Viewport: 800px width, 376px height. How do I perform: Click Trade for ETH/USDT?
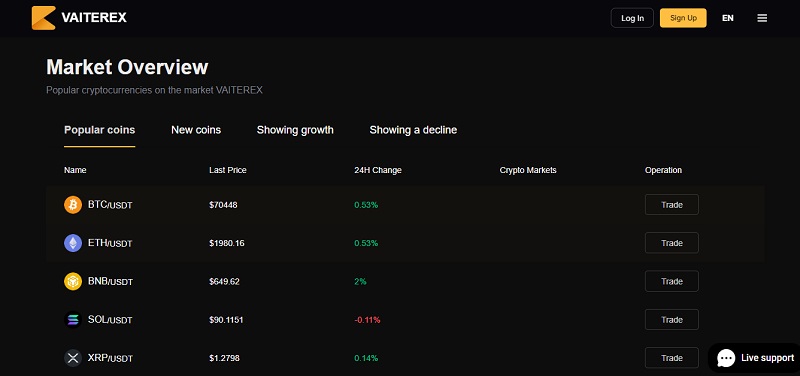671,243
